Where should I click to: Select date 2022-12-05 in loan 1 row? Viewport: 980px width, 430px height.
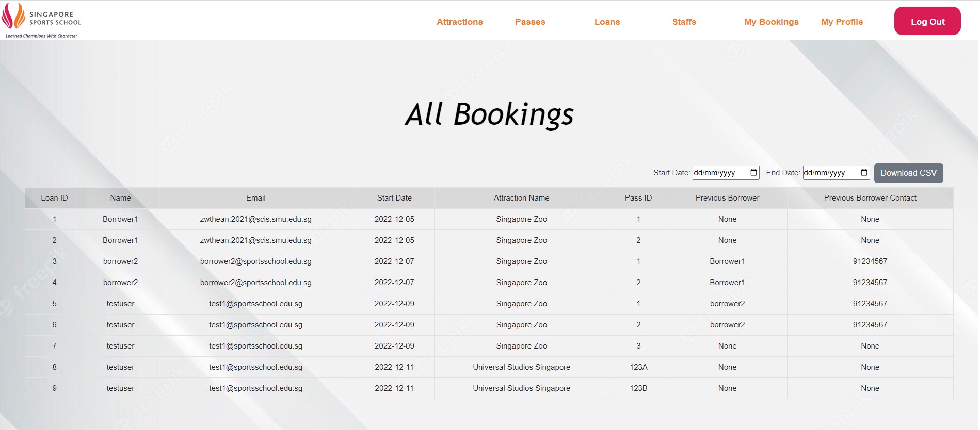point(394,219)
